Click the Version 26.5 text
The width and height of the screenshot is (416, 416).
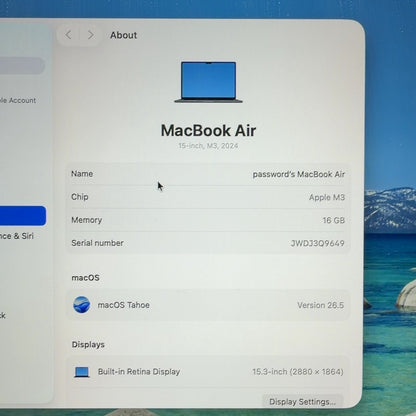pos(320,305)
